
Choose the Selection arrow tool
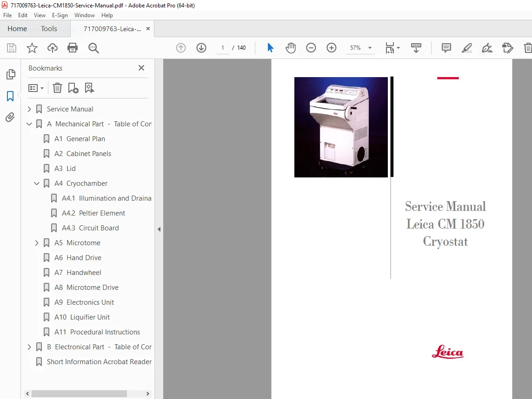tap(270, 48)
